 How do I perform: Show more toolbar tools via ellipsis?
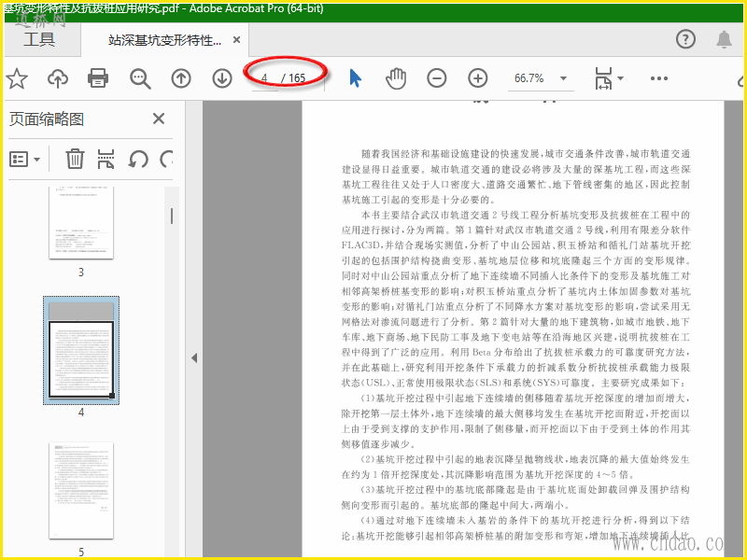coord(659,78)
